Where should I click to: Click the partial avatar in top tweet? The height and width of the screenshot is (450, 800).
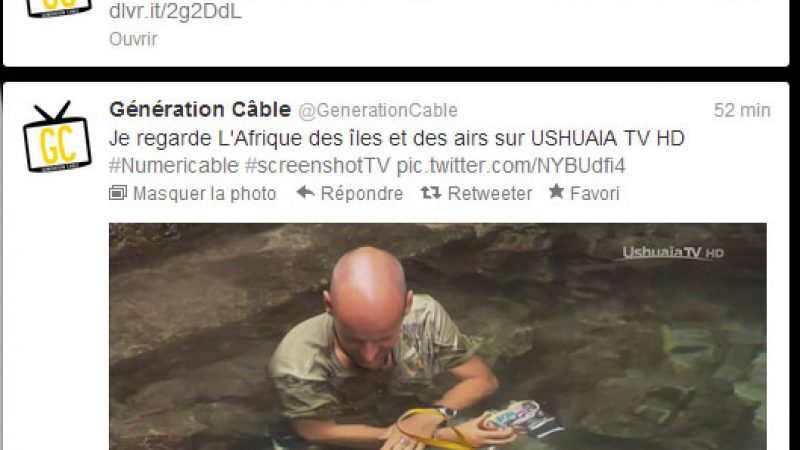click(x=59, y=8)
